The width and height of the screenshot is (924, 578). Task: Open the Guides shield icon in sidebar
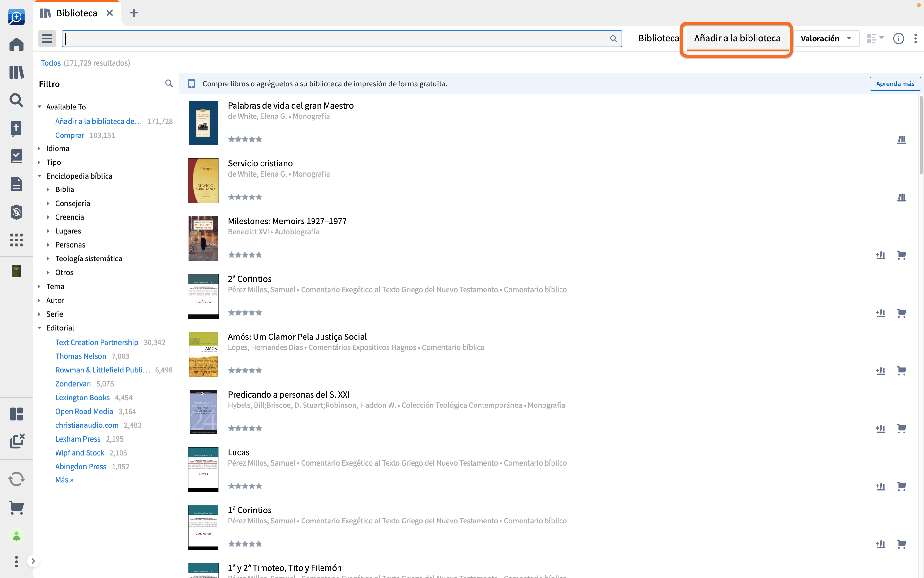coord(16,212)
